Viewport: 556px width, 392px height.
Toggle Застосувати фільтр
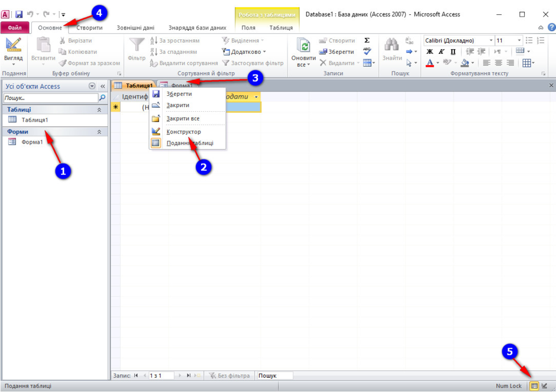[x=253, y=63]
